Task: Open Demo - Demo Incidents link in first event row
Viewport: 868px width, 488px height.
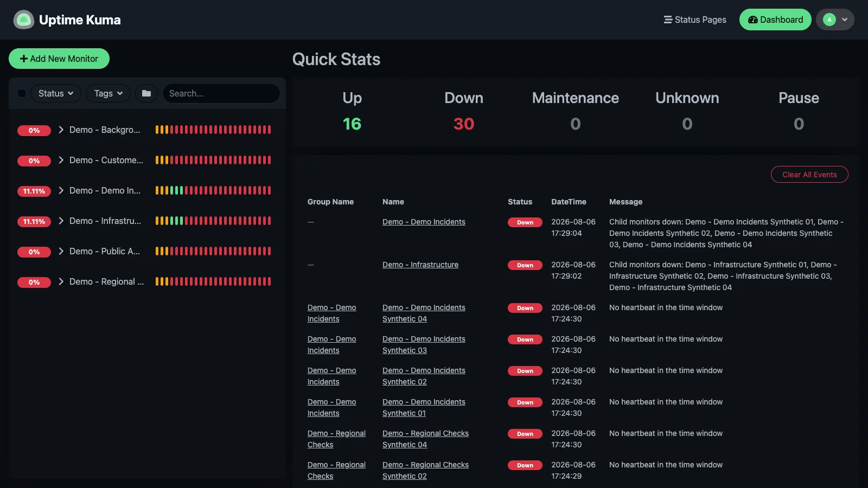Action: tap(424, 222)
